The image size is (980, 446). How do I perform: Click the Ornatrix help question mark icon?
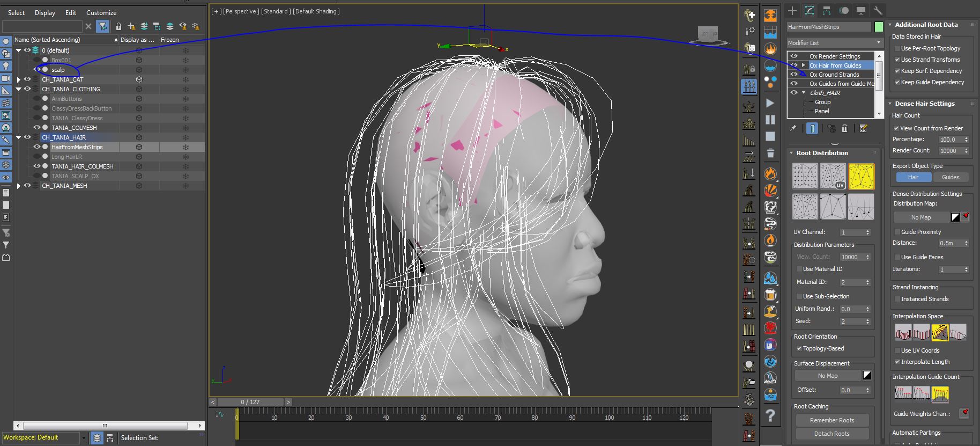coord(770,415)
